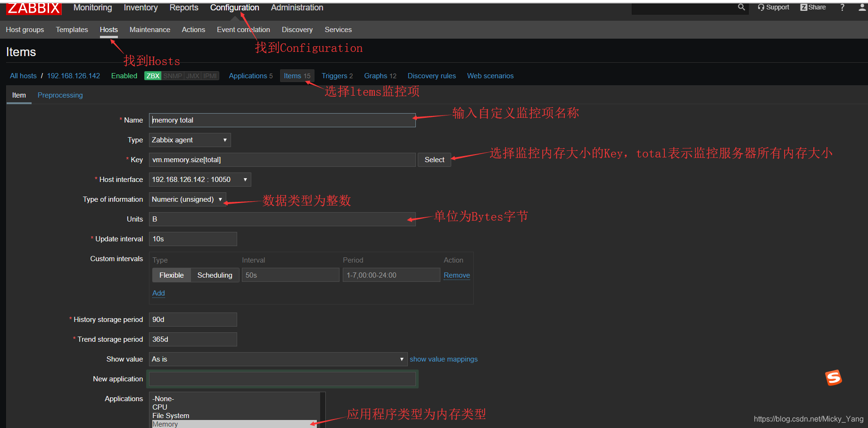Focus the History storage period field
The image size is (868, 428).
[193, 320]
